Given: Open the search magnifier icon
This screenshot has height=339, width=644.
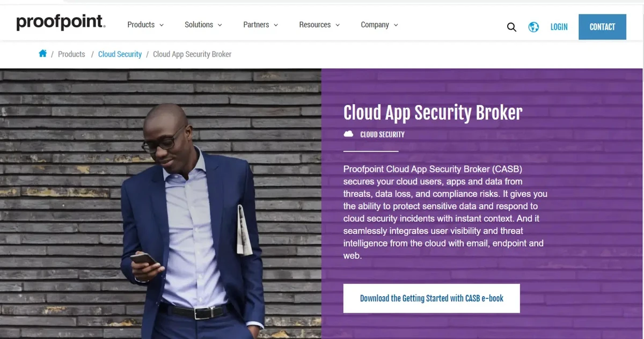Looking at the screenshot, I should click(x=511, y=27).
